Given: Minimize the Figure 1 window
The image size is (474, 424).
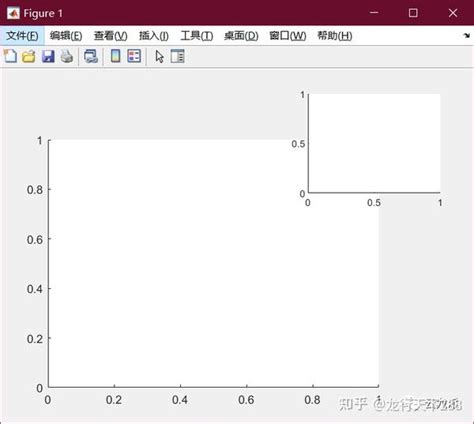Looking at the screenshot, I should tap(374, 13).
